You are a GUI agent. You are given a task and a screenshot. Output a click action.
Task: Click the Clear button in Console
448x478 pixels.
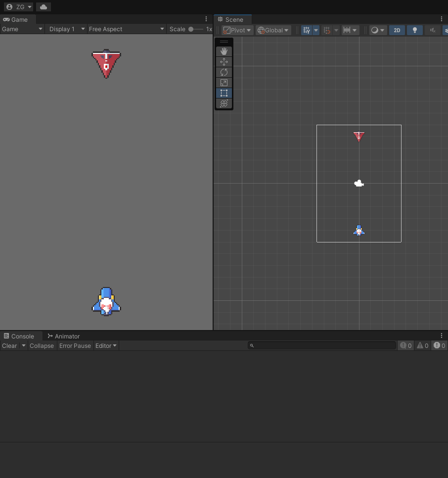[x=9, y=346]
